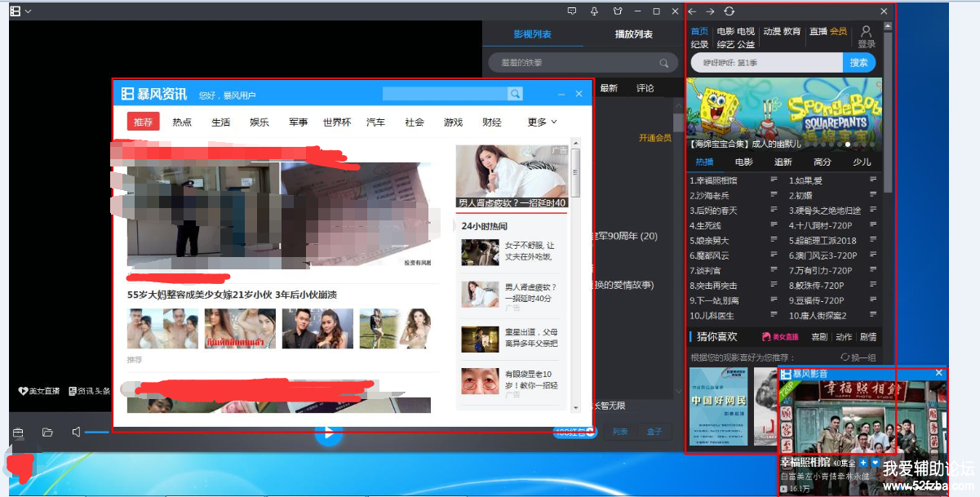Select the 娱乐 news category
The height and width of the screenshot is (497, 980).
259,122
